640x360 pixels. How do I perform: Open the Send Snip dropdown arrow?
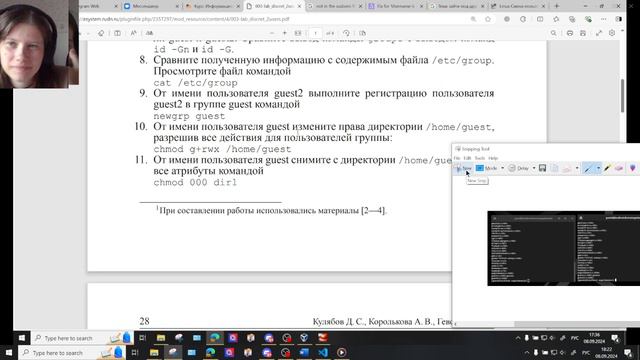tap(577, 168)
